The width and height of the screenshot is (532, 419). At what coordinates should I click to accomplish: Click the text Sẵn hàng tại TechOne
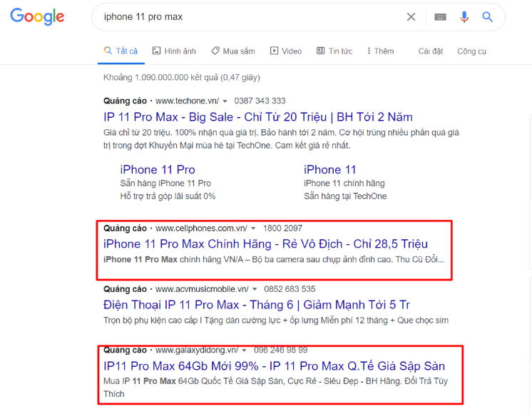pyautogui.click(x=345, y=196)
